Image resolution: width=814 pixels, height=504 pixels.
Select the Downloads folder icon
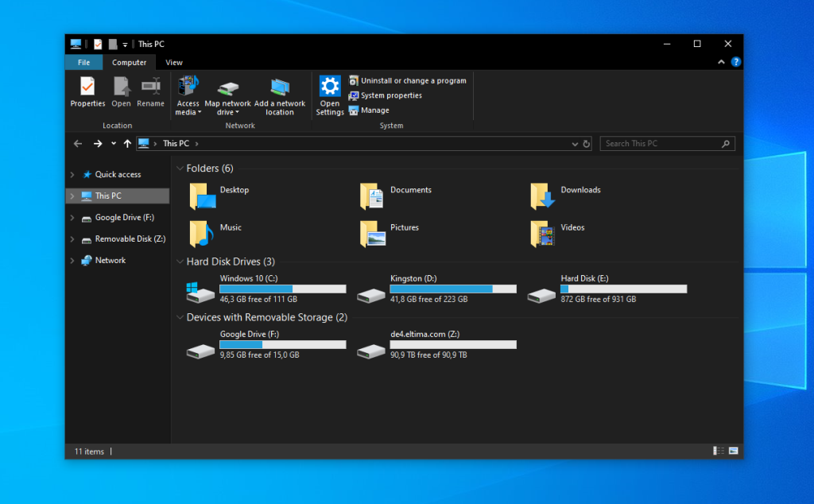(x=542, y=196)
